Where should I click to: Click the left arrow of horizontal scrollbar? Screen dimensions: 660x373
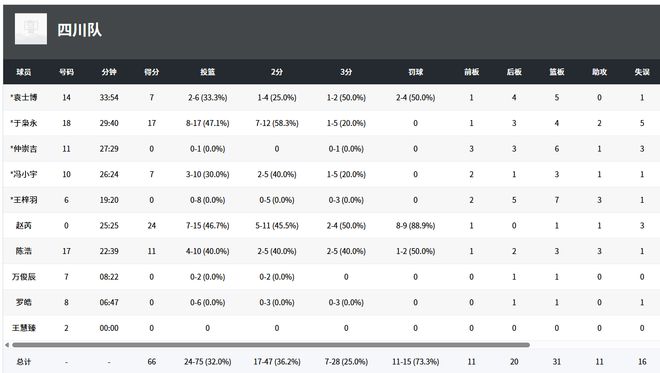7,345
